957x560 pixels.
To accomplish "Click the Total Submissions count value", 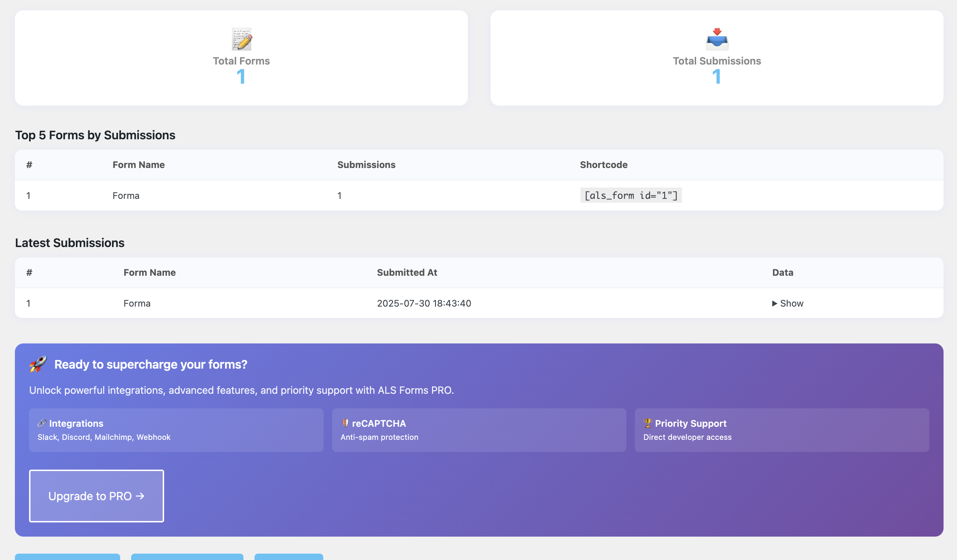I will pos(717,76).
